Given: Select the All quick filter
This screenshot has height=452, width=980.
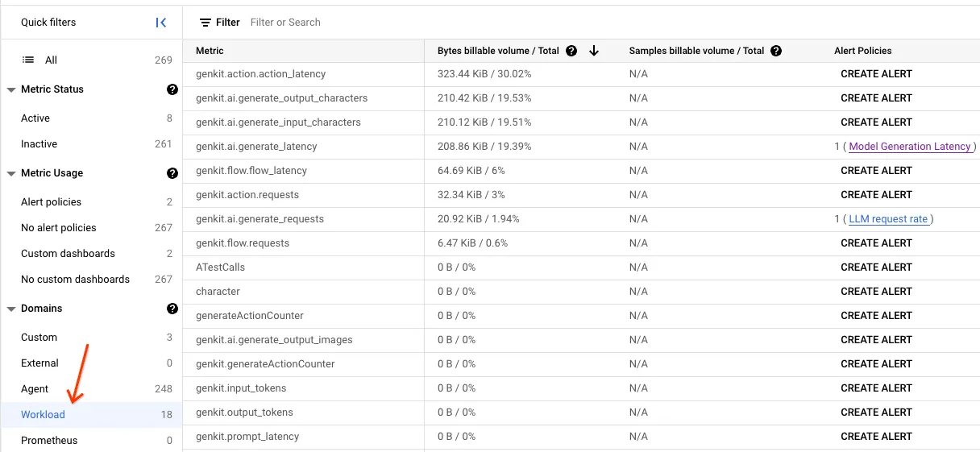Looking at the screenshot, I should [51, 60].
